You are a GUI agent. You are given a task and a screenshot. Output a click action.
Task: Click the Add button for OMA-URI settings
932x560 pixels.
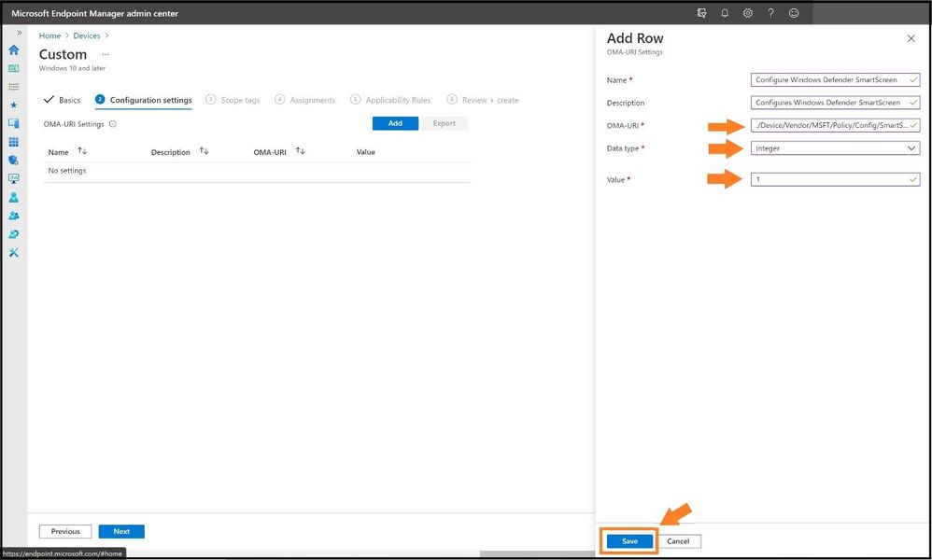pos(395,123)
